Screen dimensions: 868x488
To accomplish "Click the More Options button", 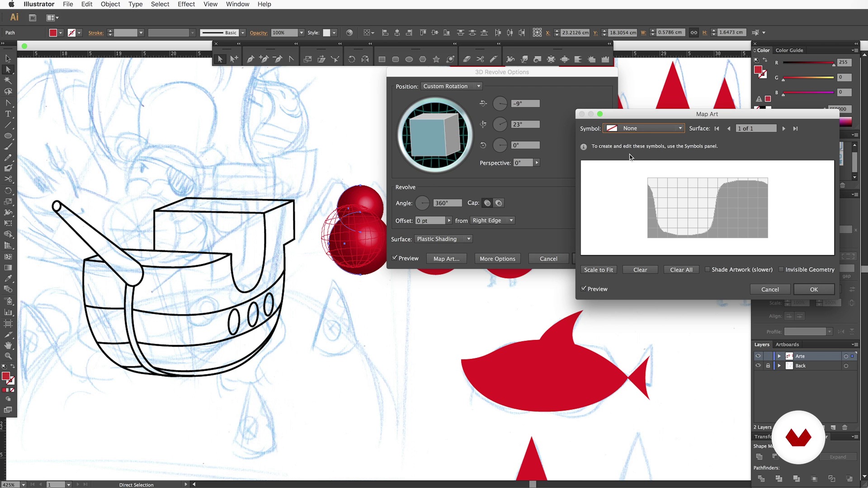I will [497, 259].
